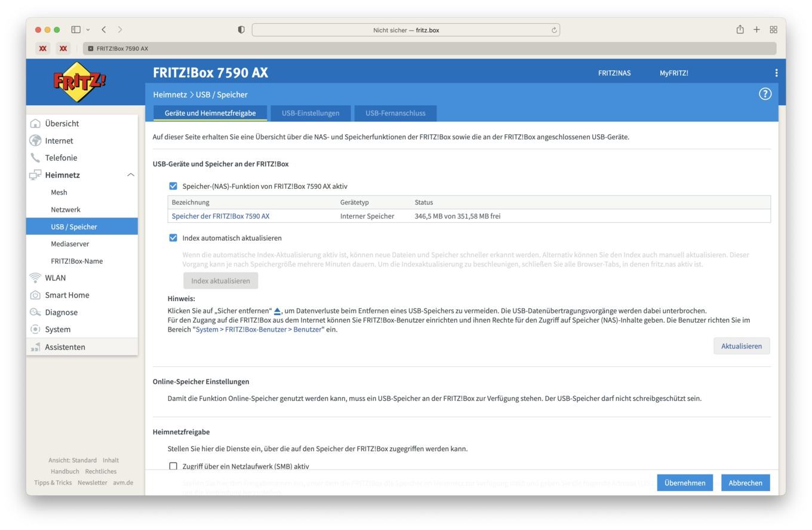
Task: Click Safari sidebar toggle icon
Action: point(76,29)
